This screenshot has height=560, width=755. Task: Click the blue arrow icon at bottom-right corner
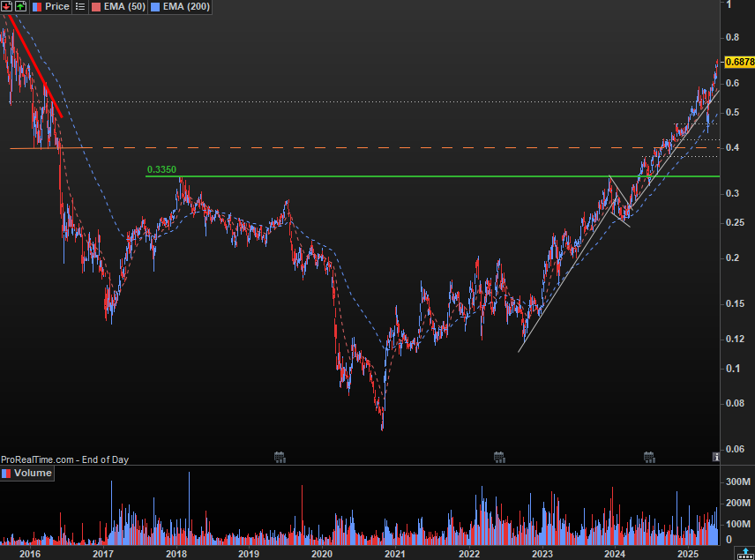point(745,553)
